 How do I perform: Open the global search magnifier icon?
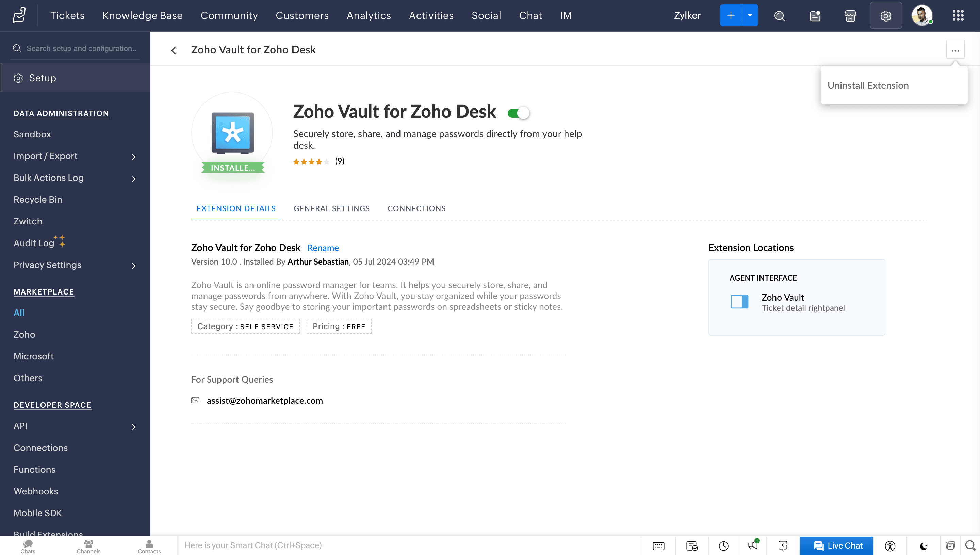tap(780, 16)
